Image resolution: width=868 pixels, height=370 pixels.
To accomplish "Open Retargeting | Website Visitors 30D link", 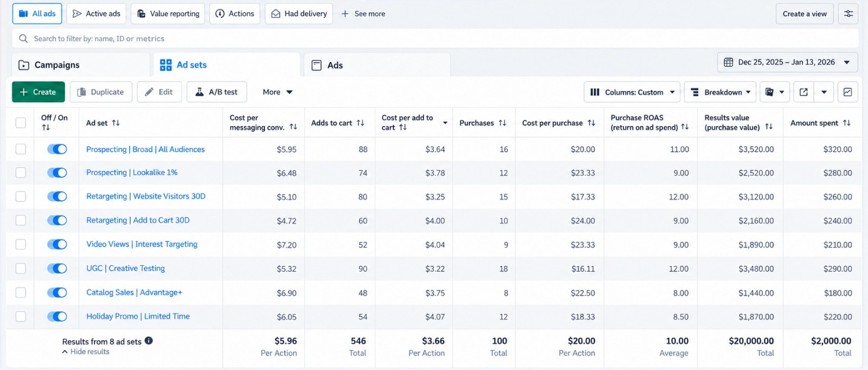I will [146, 196].
